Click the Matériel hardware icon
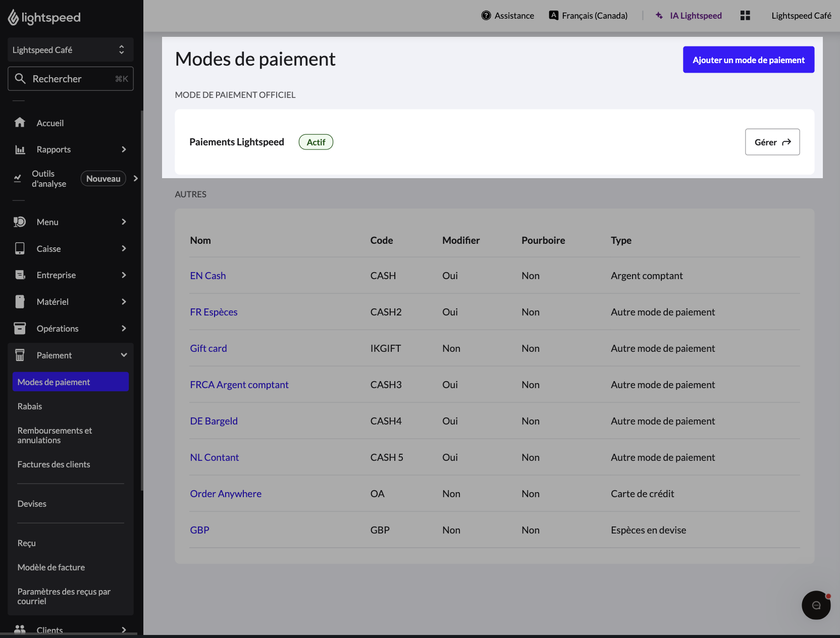840x638 pixels. (20, 302)
